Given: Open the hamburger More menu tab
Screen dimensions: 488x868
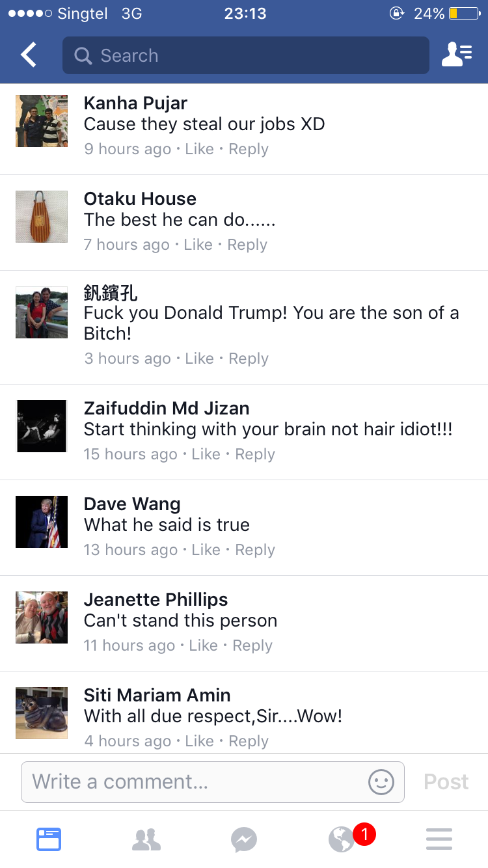Looking at the screenshot, I should pyautogui.click(x=439, y=839).
